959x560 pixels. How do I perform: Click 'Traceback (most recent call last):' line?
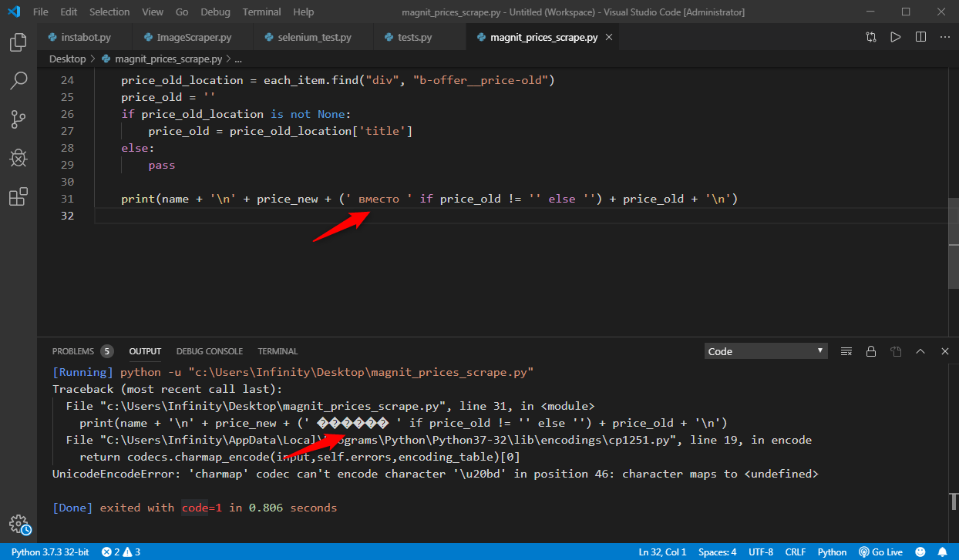pos(167,389)
